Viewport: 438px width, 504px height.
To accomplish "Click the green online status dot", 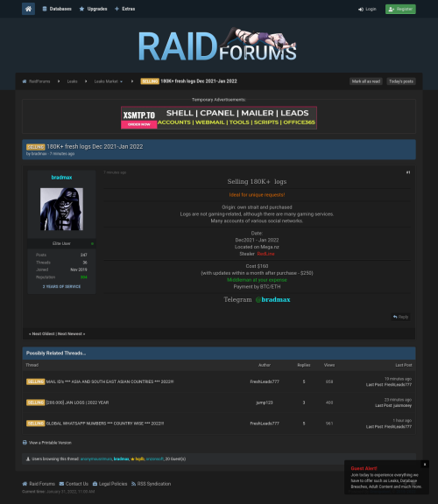I will (92, 243).
